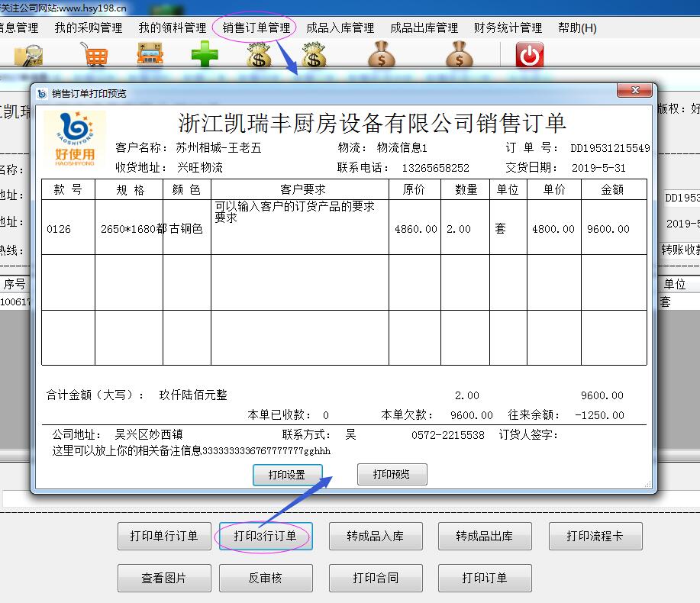The width and height of the screenshot is (700, 603).
Task: Click logistics value 物流信息1
Action: pyautogui.click(x=402, y=148)
